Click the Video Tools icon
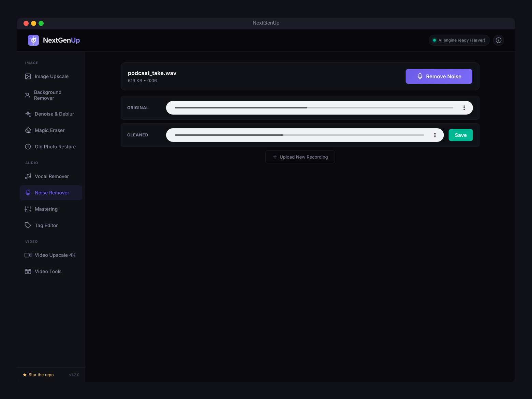 tap(28, 271)
